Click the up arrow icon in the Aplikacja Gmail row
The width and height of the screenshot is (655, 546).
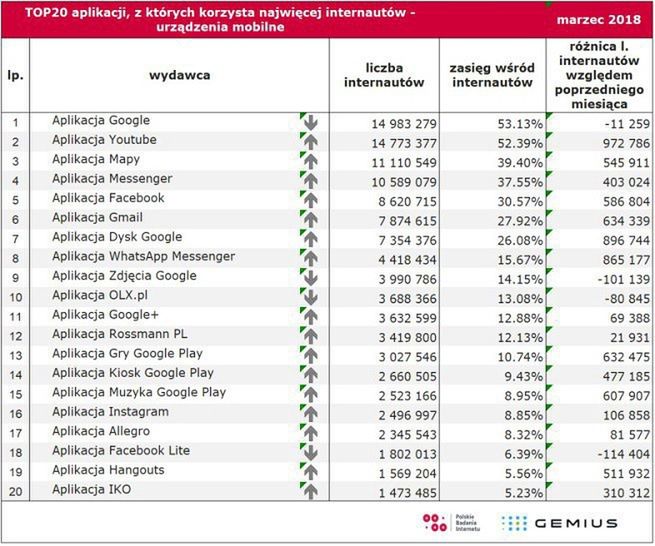310,220
